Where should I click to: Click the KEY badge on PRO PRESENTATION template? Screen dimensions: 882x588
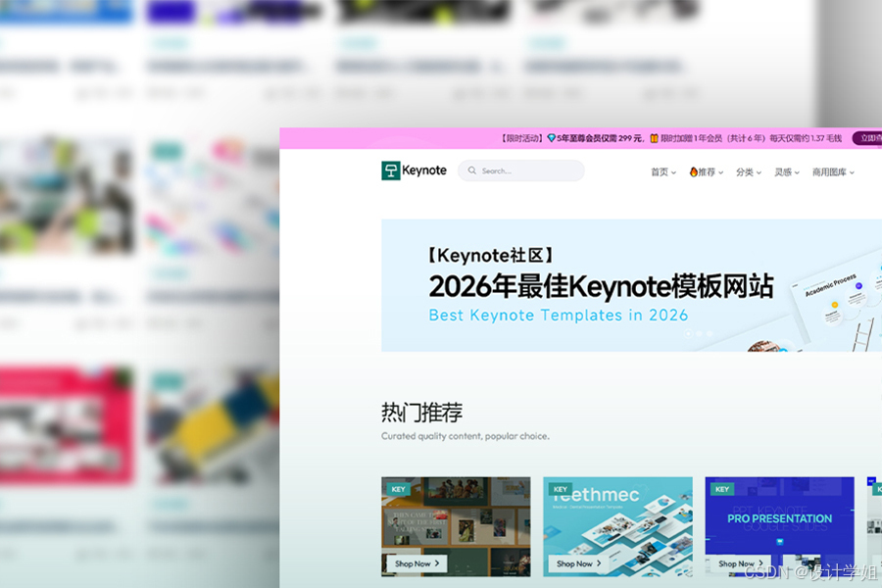722,490
